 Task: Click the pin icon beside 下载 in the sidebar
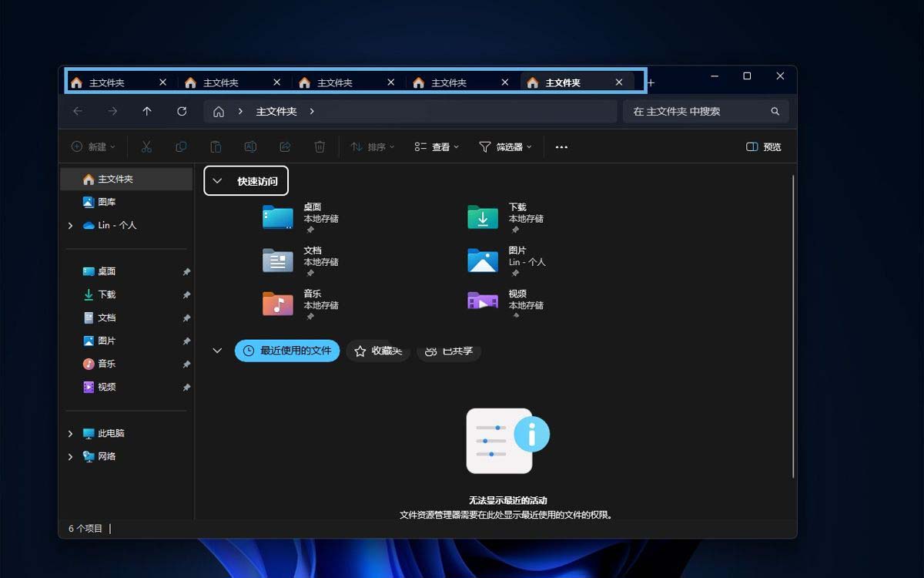(186, 295)
